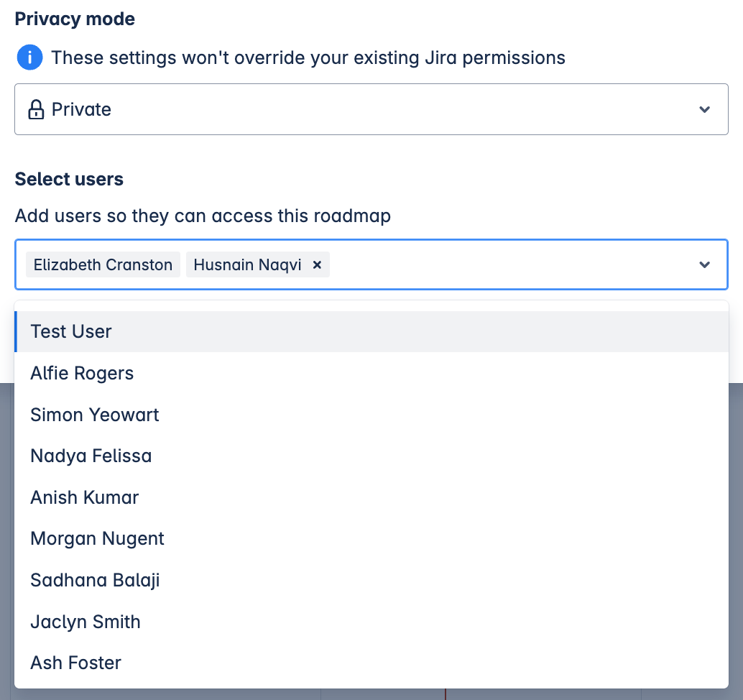The height and width of the screenshot is (700, 743).
Task: Expand the Privacy mode dropdown chevron
Action: (704, 109)
